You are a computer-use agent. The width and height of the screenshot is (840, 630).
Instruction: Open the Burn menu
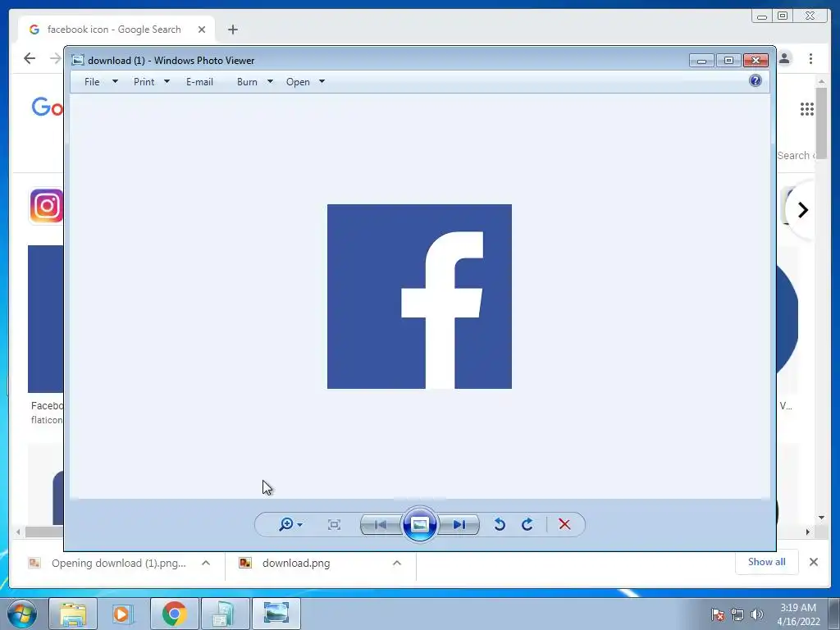pos(247,82)
